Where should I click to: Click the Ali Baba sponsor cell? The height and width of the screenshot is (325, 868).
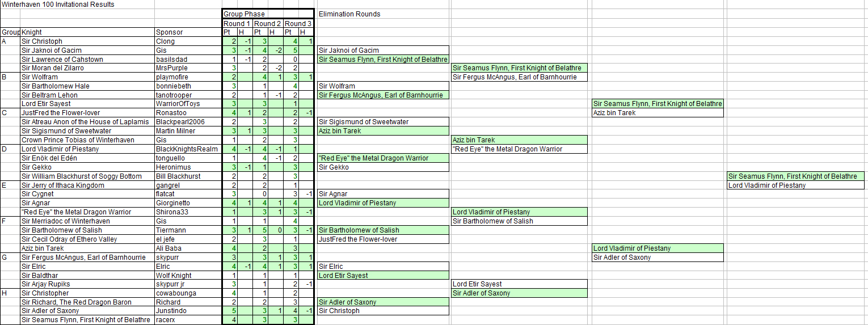point(169,248)
